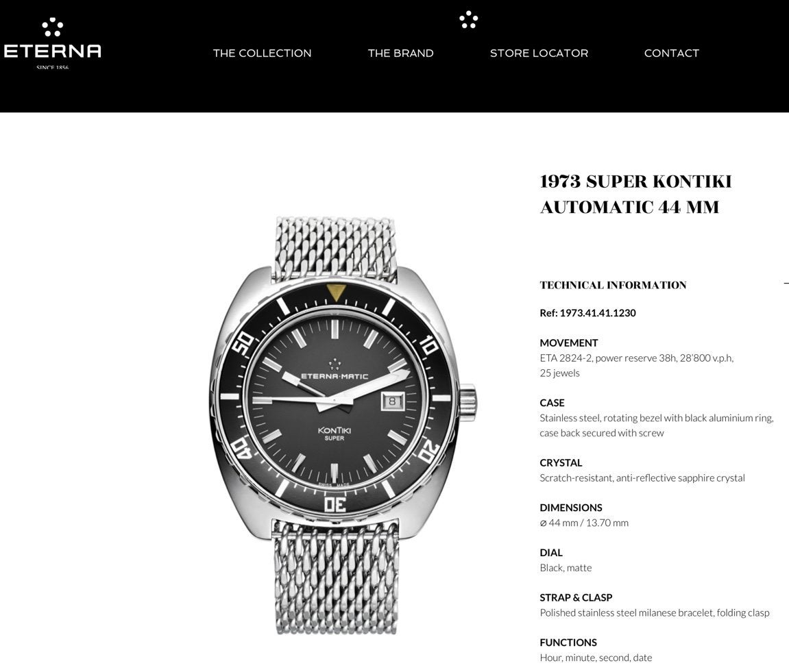Click the Technical Information heading
The width and height of the screenshot is (789, 672).
(x=613, y=285)
